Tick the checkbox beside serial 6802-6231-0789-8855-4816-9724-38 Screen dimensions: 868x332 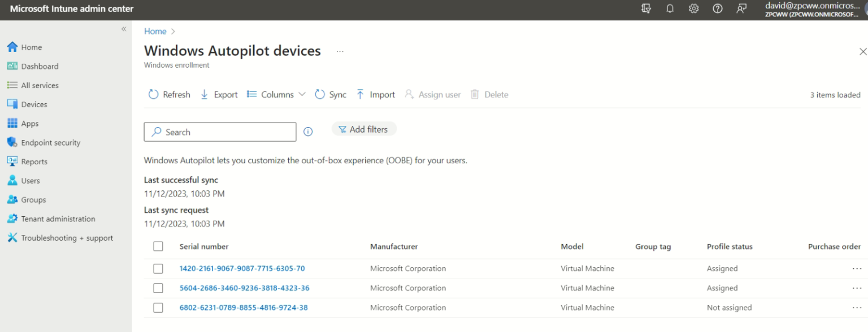tap(158, 307)
